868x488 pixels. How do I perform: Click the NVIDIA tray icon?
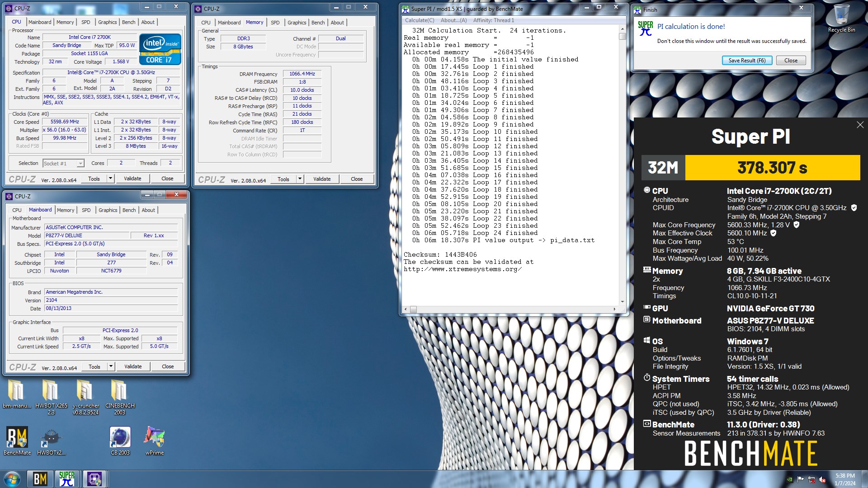(790, 479)
